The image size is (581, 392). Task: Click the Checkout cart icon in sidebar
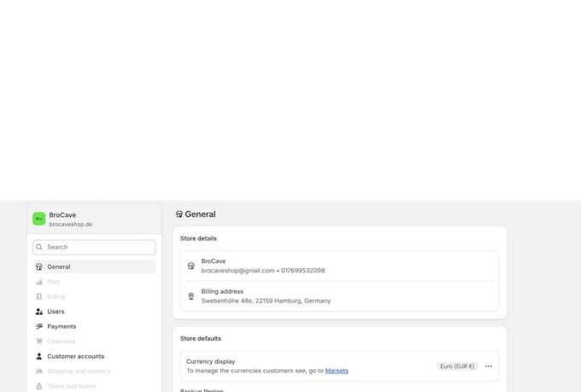[39, 342]
